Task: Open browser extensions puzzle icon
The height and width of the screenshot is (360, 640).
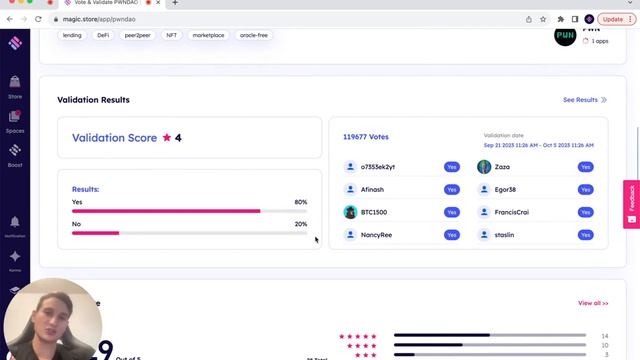Action: 561,19
